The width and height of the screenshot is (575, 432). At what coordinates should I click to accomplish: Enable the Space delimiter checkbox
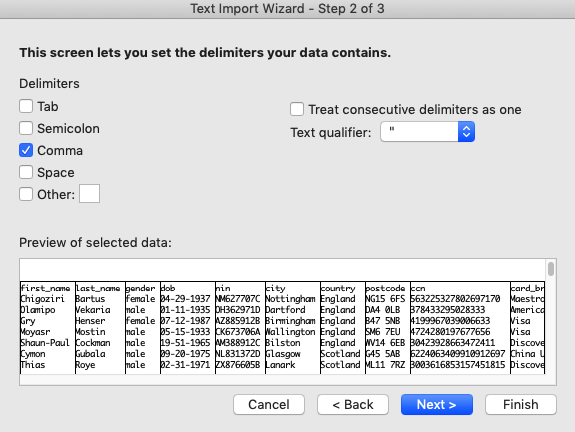coord(26,172)
